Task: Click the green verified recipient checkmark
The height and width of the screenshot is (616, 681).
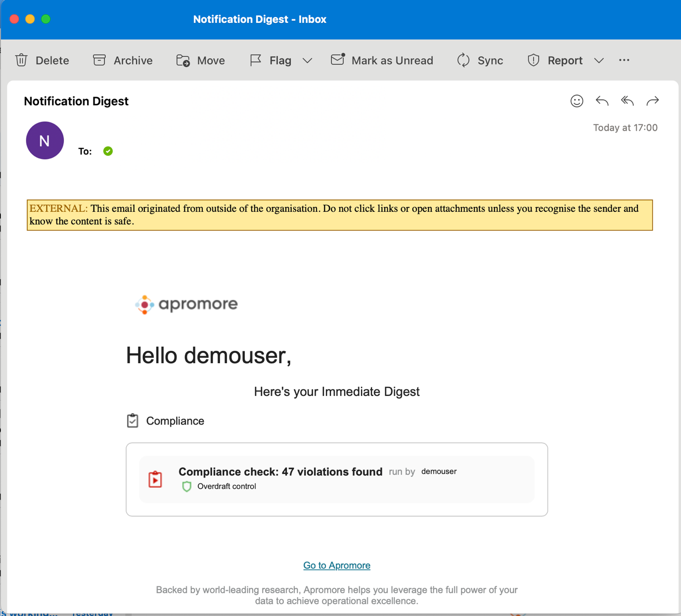Action: pos(108,151)
